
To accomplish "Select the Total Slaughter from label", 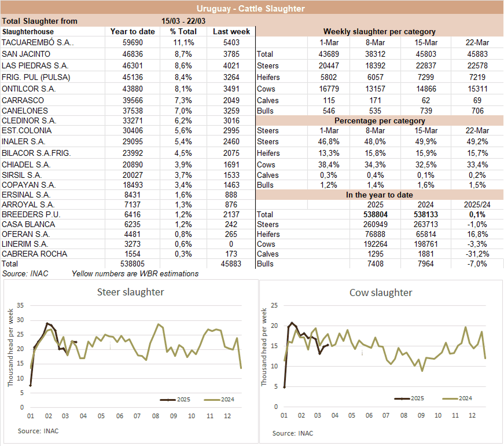I will pos(39,21).
